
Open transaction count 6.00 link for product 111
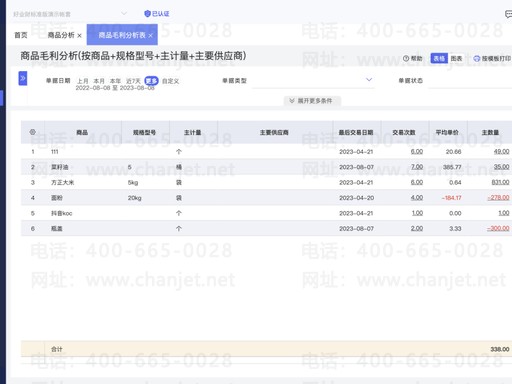click(417, 152)
